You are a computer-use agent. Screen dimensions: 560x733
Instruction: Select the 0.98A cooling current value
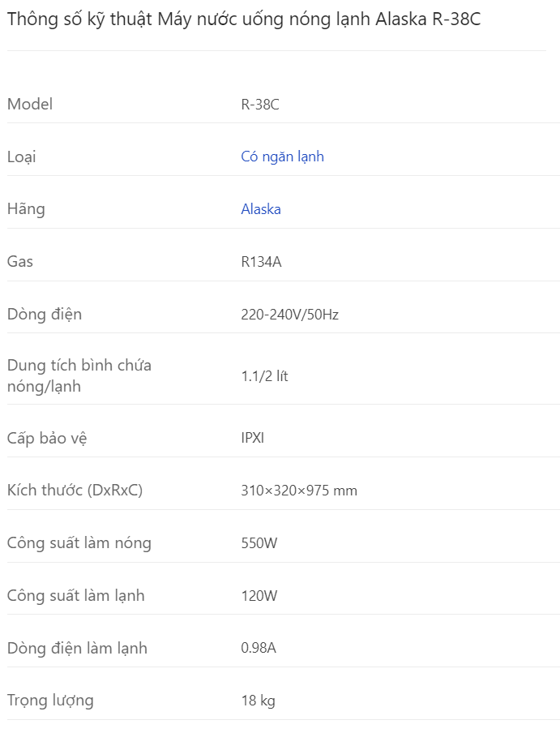(259, 648)
